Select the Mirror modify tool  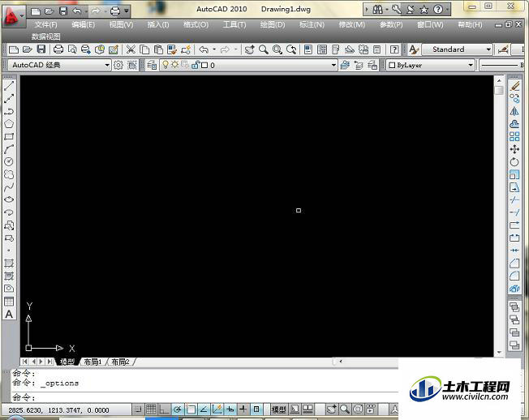[x=514, y=111]
